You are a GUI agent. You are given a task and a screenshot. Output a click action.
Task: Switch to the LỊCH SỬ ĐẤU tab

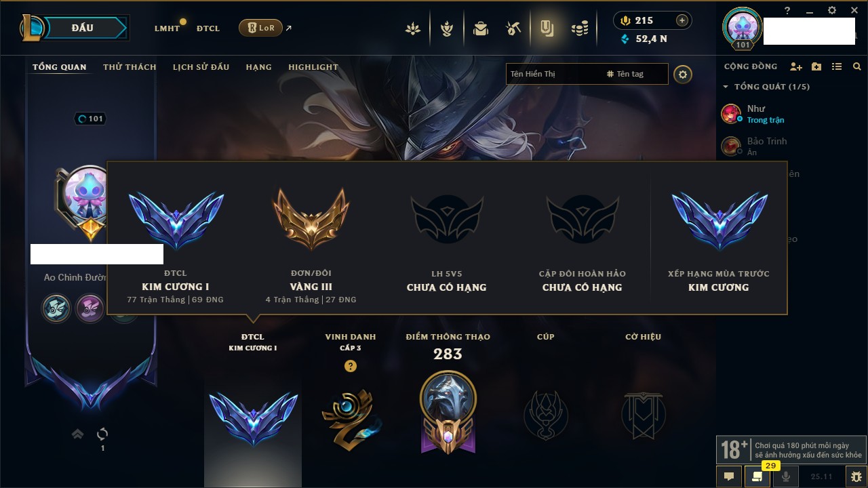201,67
